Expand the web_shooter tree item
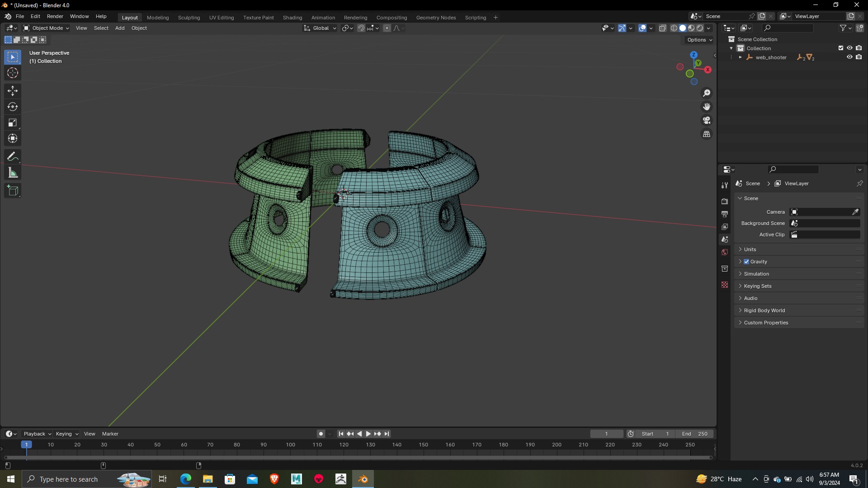 click(x=740, y=57)
